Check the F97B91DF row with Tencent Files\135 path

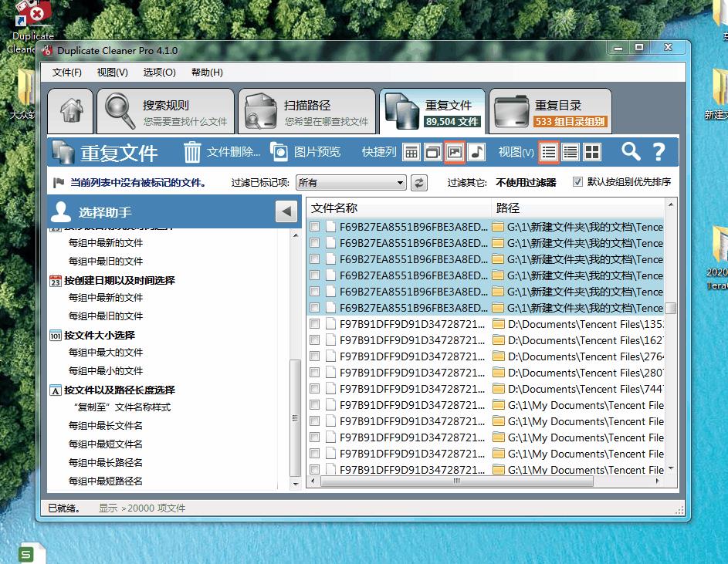pyautogui.click(x=315, y=324)
